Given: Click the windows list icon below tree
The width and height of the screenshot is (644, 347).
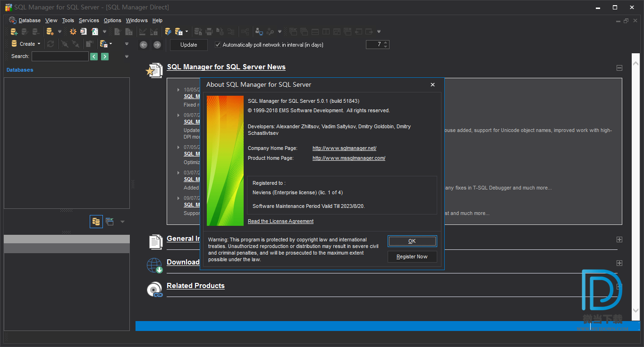Looking at the screenshot, I should [110, 222].
